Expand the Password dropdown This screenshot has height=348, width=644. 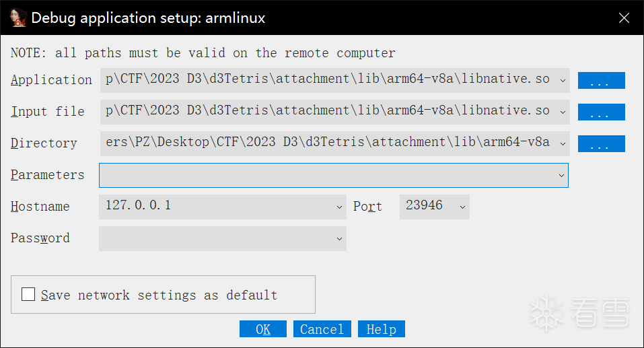tap(340, 238)
